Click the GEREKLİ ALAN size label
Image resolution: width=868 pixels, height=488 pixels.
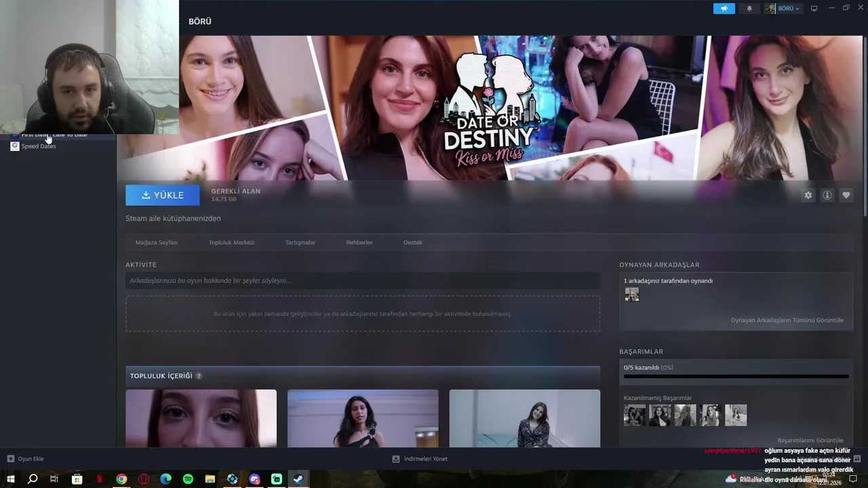coord(235,191)
